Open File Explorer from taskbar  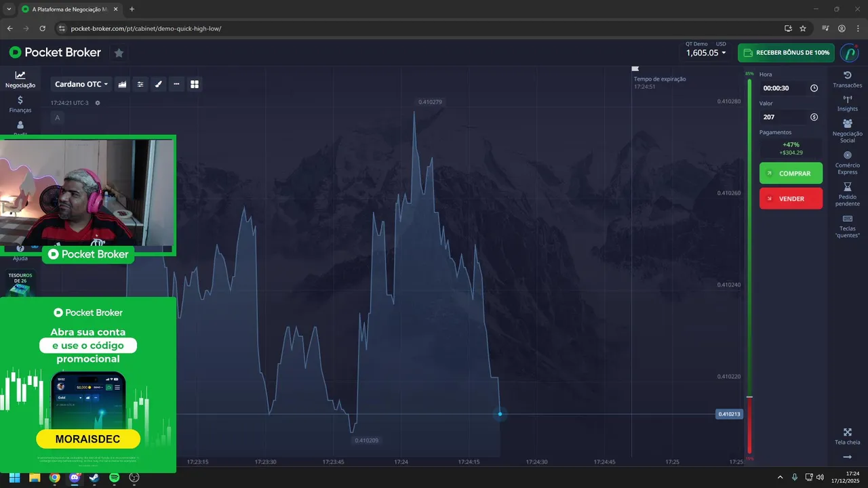(35, 478)
